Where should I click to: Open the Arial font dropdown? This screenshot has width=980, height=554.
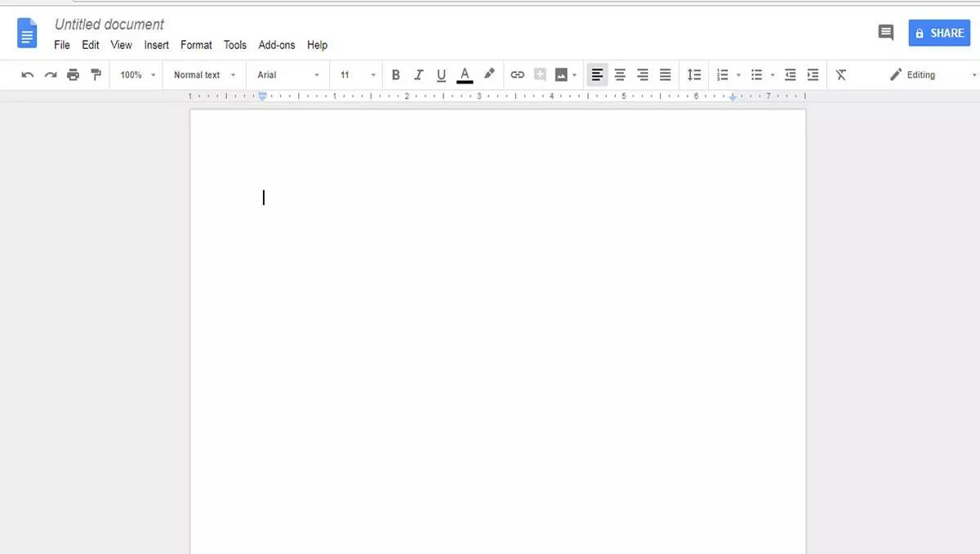point(288,74)
